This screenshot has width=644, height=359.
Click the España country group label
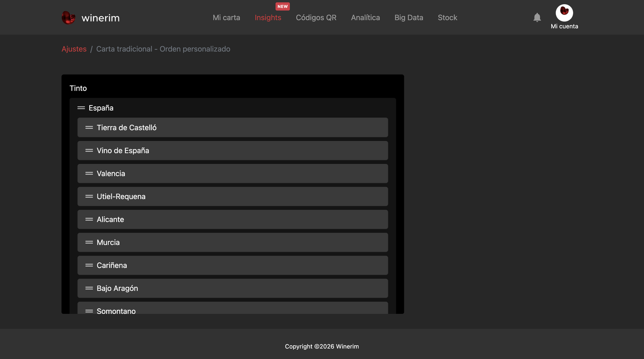pyautogui.click(x=101, y=108)
